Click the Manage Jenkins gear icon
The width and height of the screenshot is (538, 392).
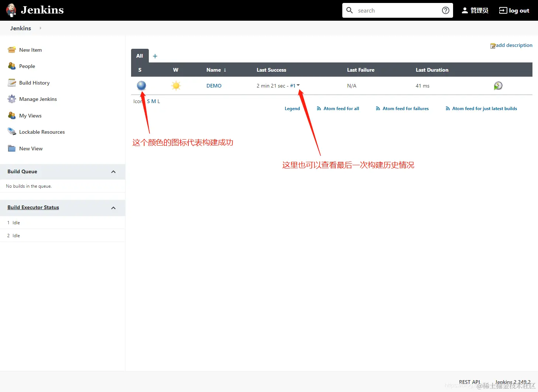[x=12, y=99]
